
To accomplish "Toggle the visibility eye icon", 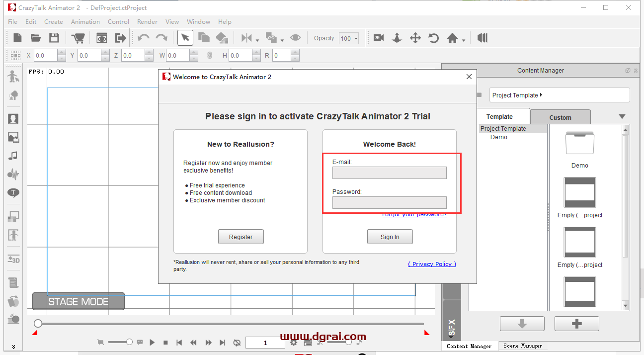I will tap(296, 38).
